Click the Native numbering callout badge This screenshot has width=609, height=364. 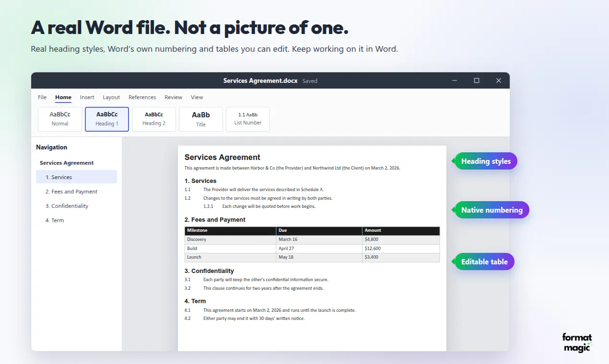(x=491, y=210)
